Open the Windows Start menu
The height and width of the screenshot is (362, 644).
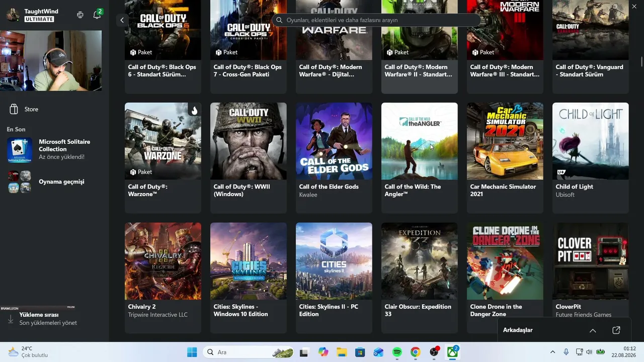(192, 352)
